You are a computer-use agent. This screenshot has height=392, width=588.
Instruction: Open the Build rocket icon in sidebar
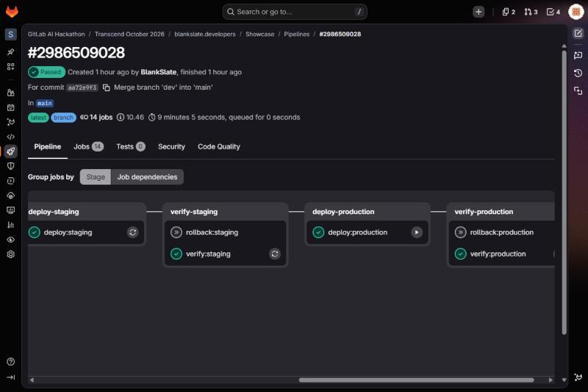pyautogui.click(x=10, y=152)
